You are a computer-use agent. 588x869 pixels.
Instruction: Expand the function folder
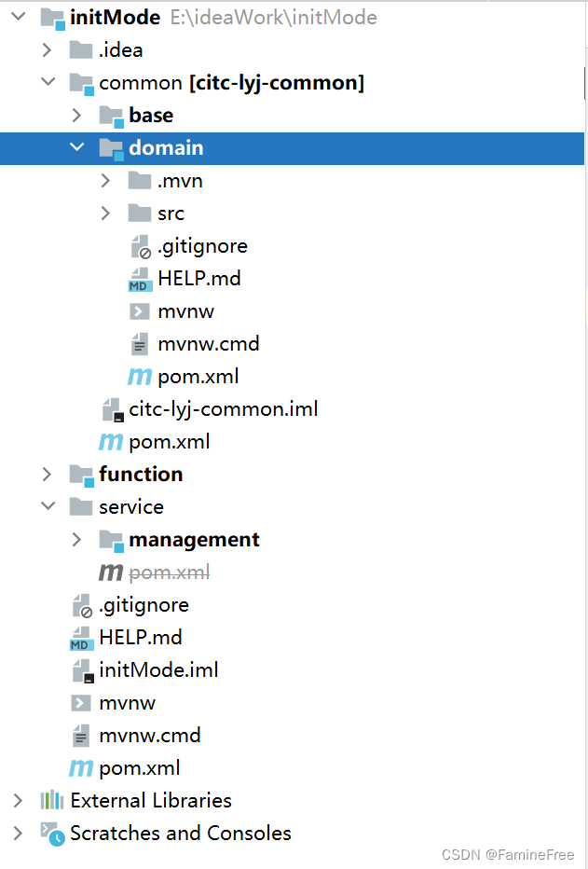point(47,474)
